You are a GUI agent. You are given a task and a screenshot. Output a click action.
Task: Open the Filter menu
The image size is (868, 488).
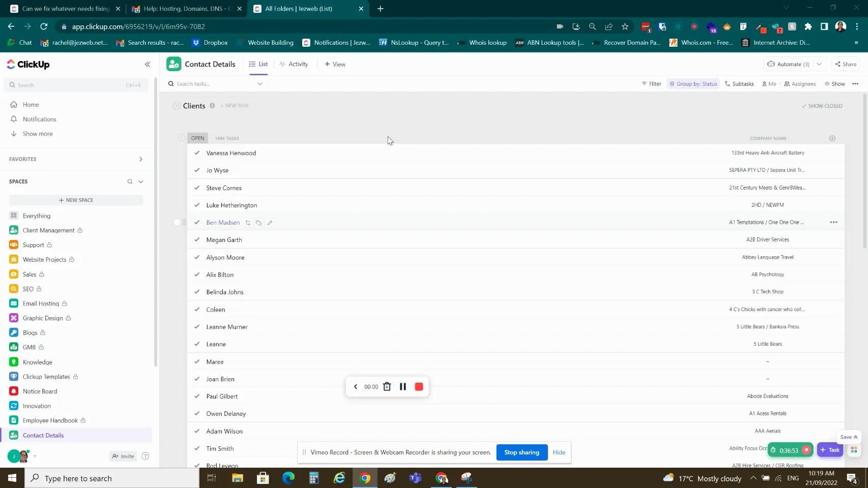tap(652, 84)
